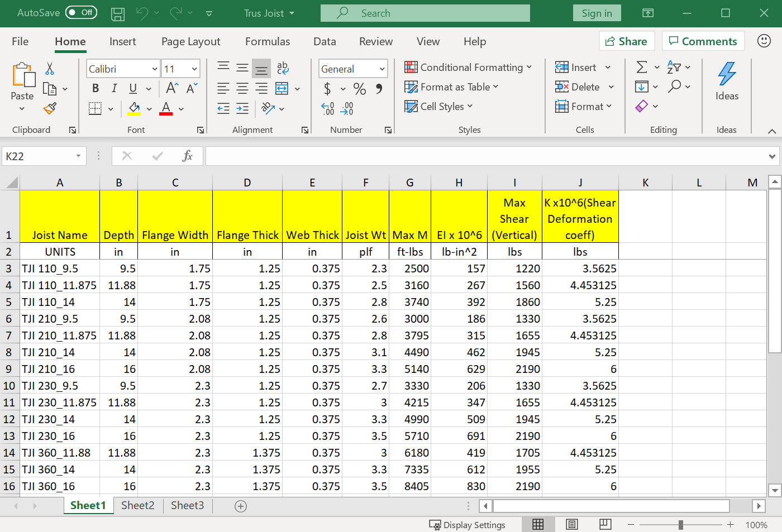
Task: Toggle the AutoSave switch
Action: [x=81, y=13]
